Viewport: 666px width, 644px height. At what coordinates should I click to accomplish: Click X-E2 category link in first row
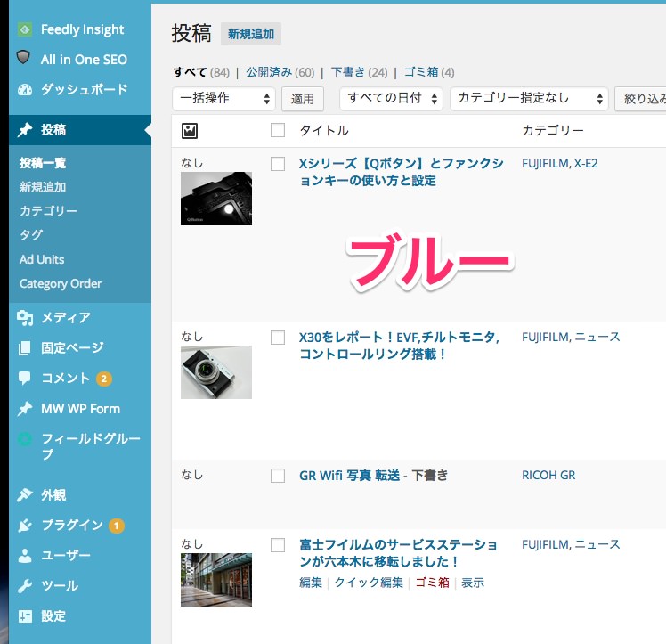pyautogui.click(x=586, y=164)
